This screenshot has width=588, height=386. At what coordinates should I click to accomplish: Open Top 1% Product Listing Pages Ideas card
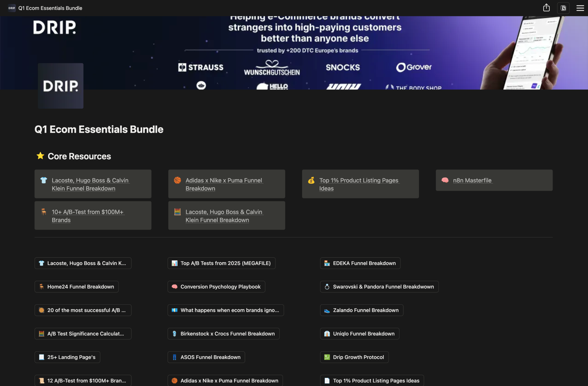(358, 184)
